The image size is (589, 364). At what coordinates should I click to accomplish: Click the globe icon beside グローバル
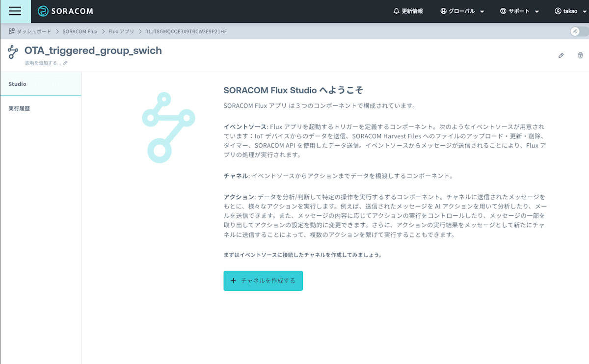(x=443, y=11)
